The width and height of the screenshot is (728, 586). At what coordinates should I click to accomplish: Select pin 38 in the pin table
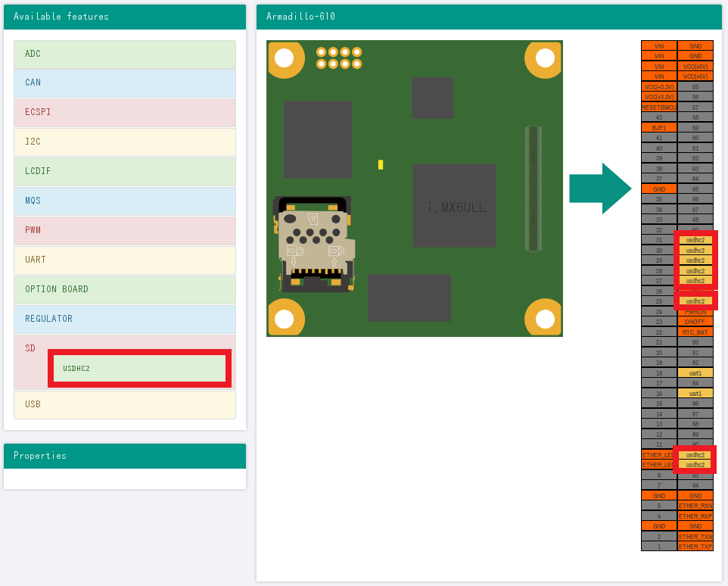click(x=659, y=169)
